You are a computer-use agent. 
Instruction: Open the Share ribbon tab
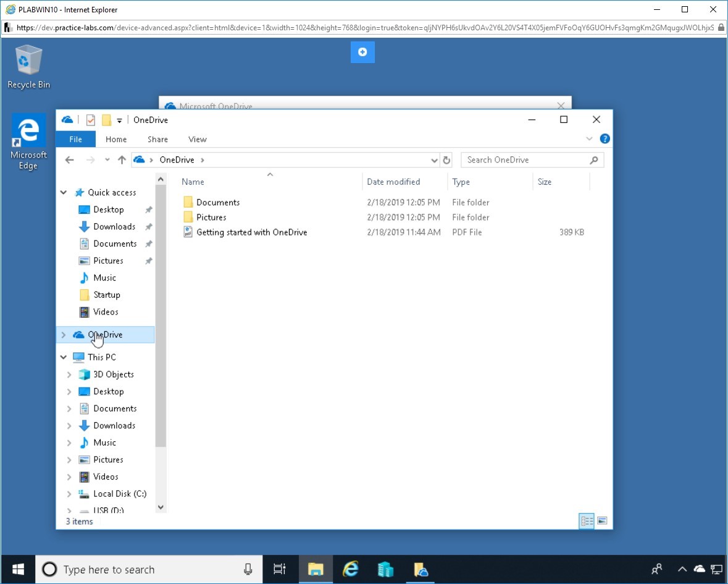(x=157, y=139)
